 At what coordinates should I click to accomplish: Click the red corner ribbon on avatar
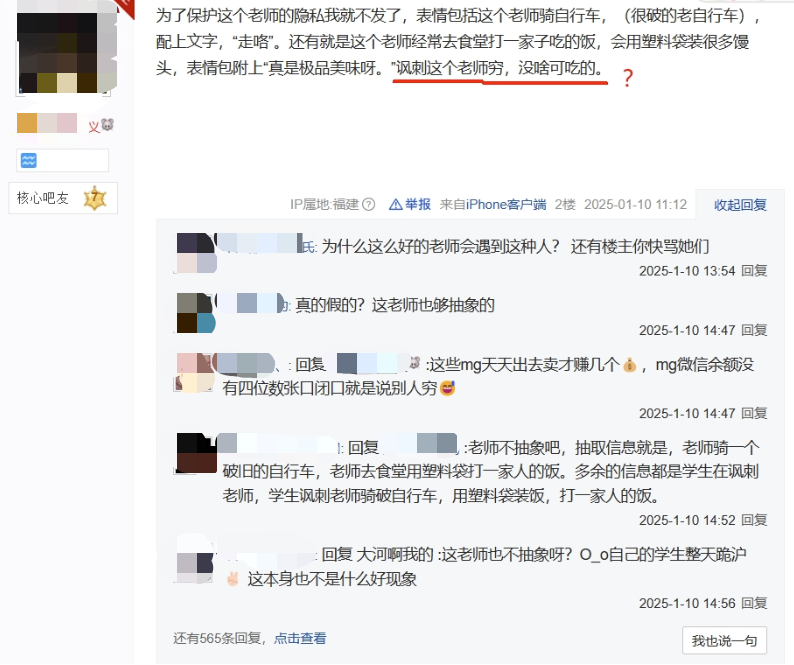(x=127, y=8)
